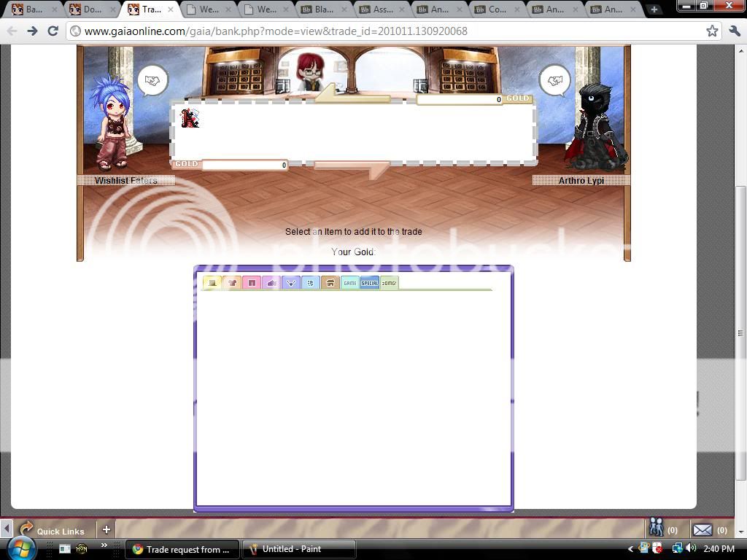
Task: Open the Chrome wrench settings menu
Action: (x=735, y=31)
